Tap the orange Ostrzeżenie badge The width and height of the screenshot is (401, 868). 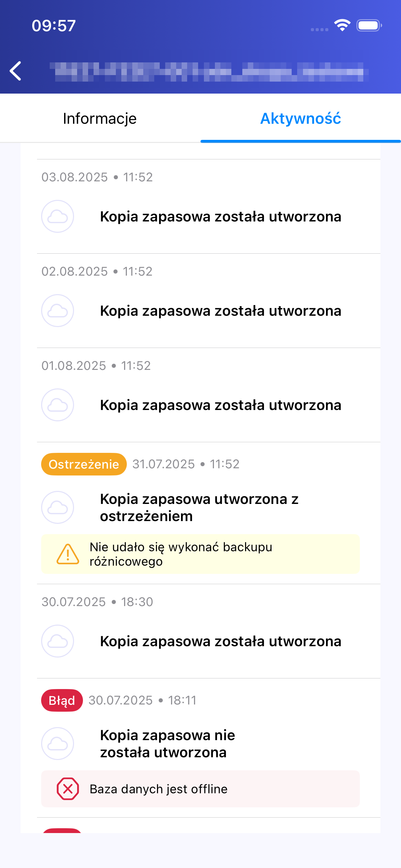(84, 464)
